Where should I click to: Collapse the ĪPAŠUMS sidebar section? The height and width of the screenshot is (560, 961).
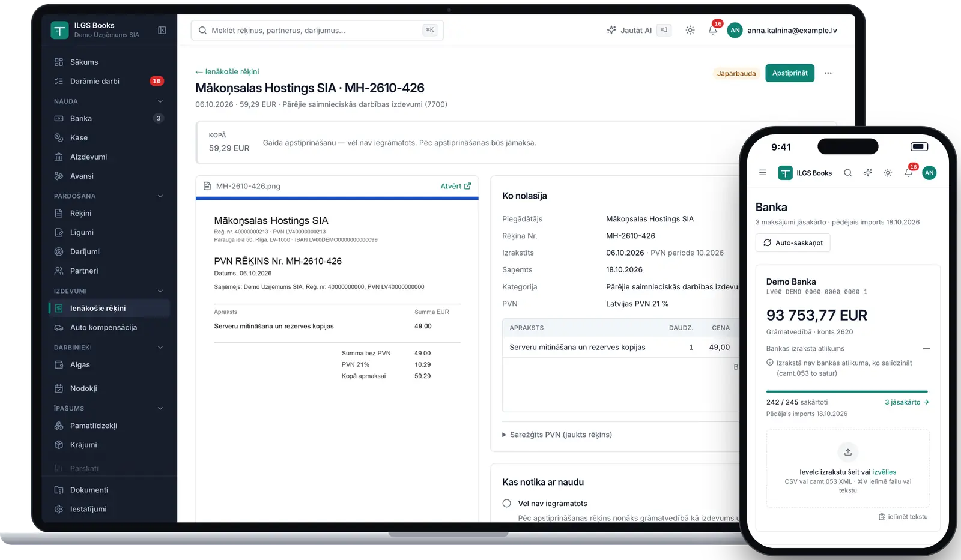click(160, 409)
